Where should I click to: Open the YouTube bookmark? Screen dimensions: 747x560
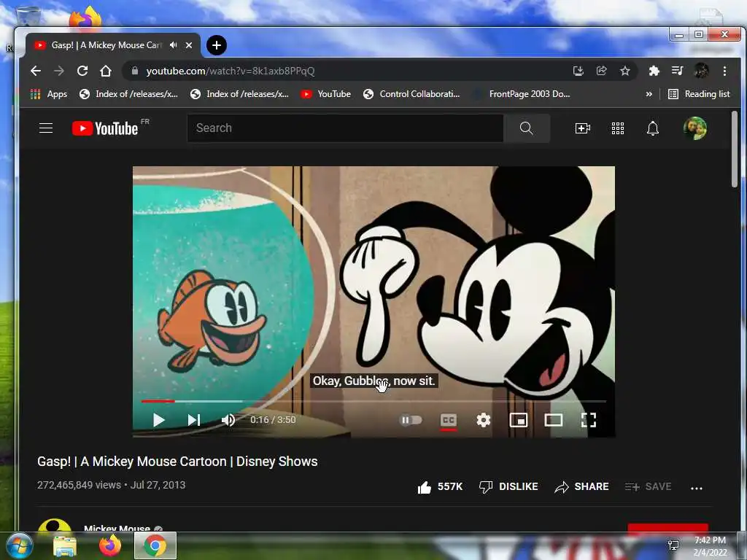[x=326, y=94]
